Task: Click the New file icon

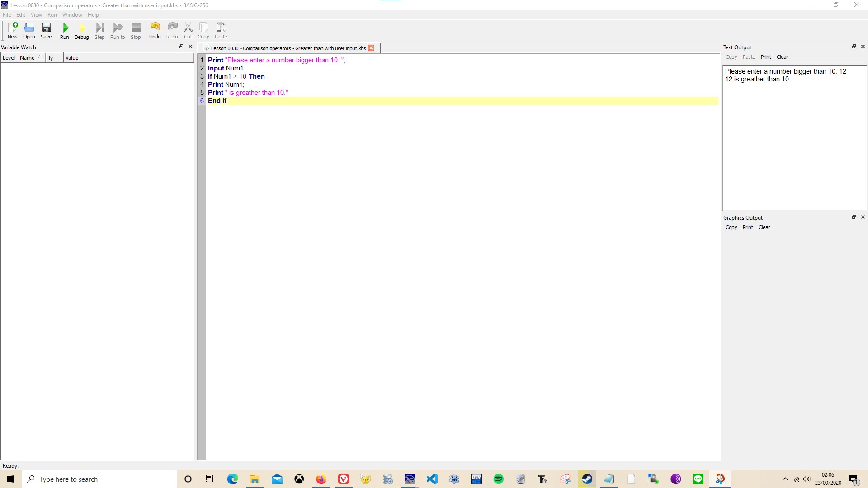Action: point(13,31)
